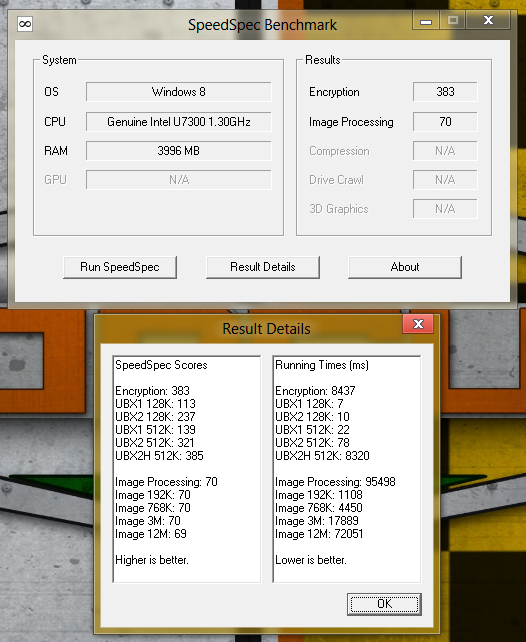This screenshot has width=526, height=642.
Task: Click the 3D Graphics N/A result field
Action: (x=445, y=209)
